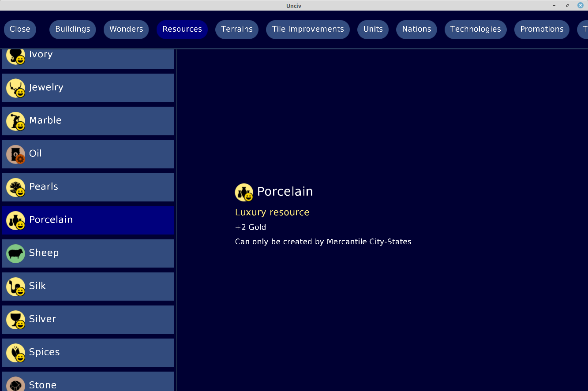Maximize the Unciv window
This screenshot has width=588, height=391.
click(567, 5)
